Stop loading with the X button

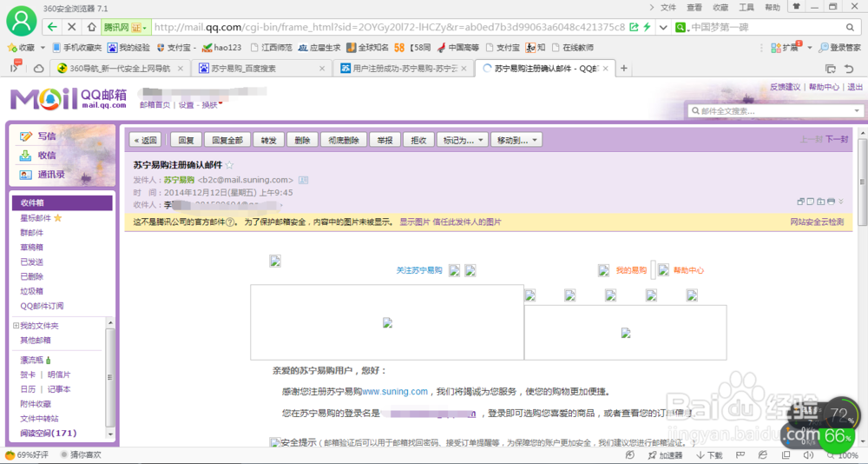tap(71, 27)
